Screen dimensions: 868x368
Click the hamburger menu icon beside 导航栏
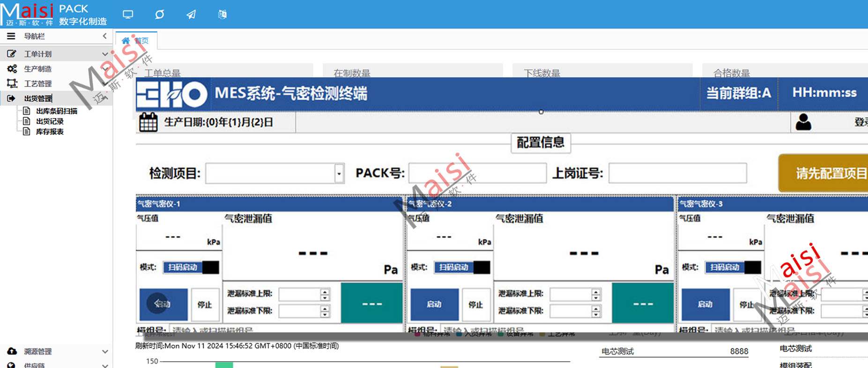coord(11,36)
